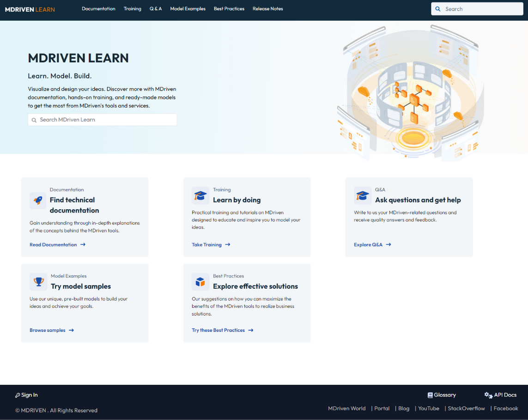
Task: Click the magnifier icon in the top search bar
Action: pyautogui.click(x=437, y=9)
